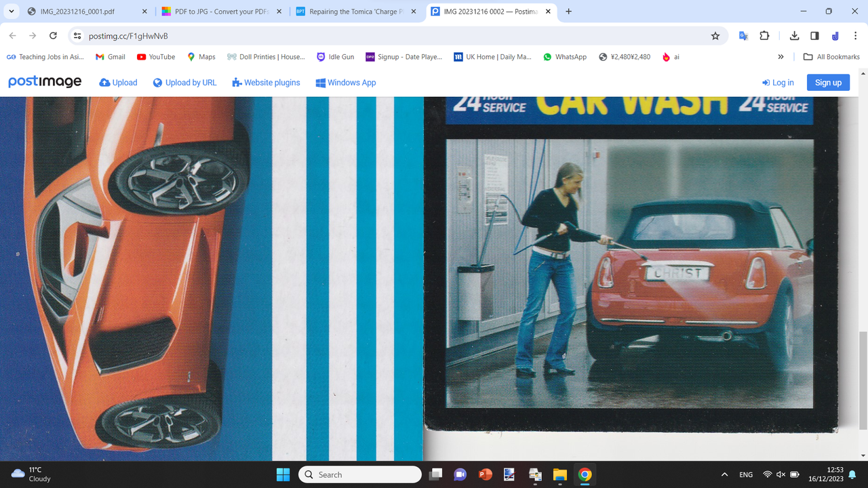The image size is (868, 488).
Task: Open the Windows App link
Action: [346, 83]
